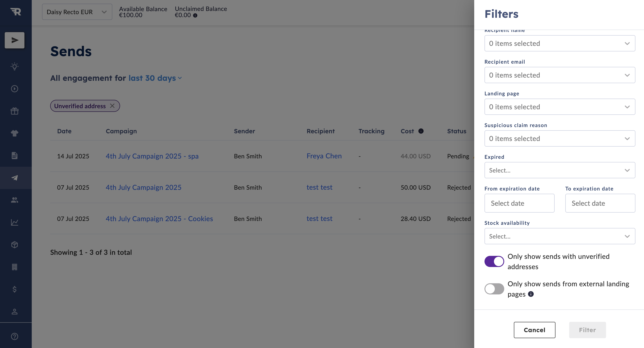Viewport: 644px width, 348px height.
Task: Open the Recipient email dropdown
Action: [560, 75]
